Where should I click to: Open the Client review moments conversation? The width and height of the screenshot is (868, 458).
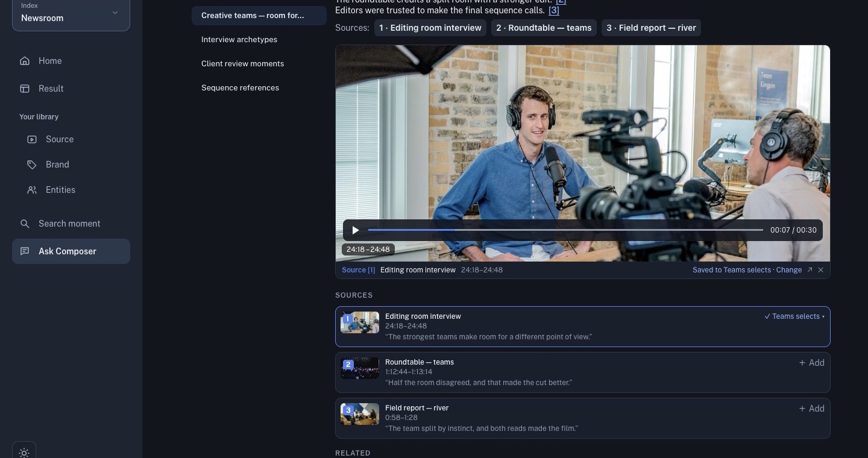tap(259, 64)
